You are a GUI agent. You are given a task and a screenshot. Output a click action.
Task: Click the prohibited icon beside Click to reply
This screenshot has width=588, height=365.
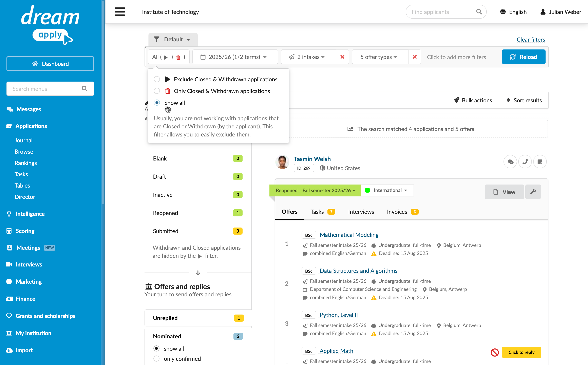click(494, 352)
